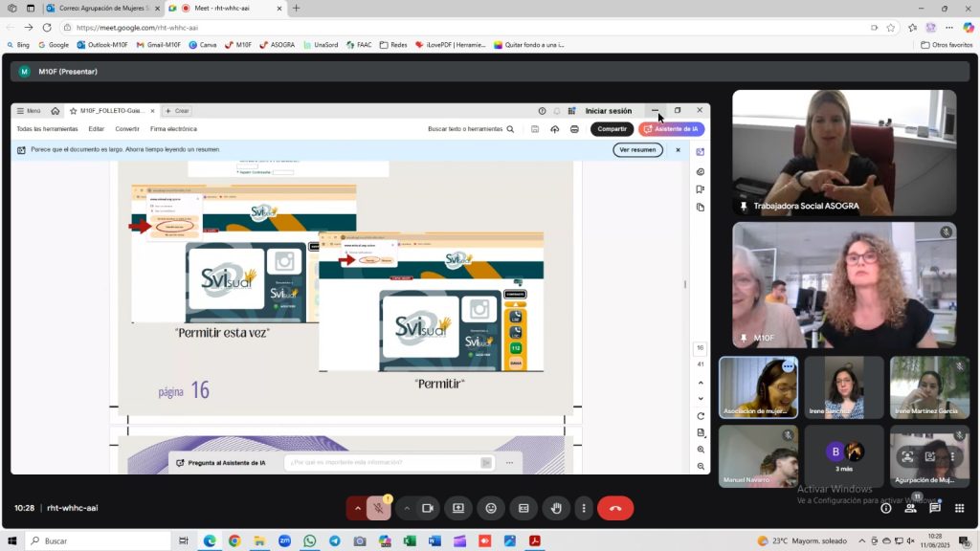Open Excel from the taskbar
980x551 pixels.
point(410,541)
